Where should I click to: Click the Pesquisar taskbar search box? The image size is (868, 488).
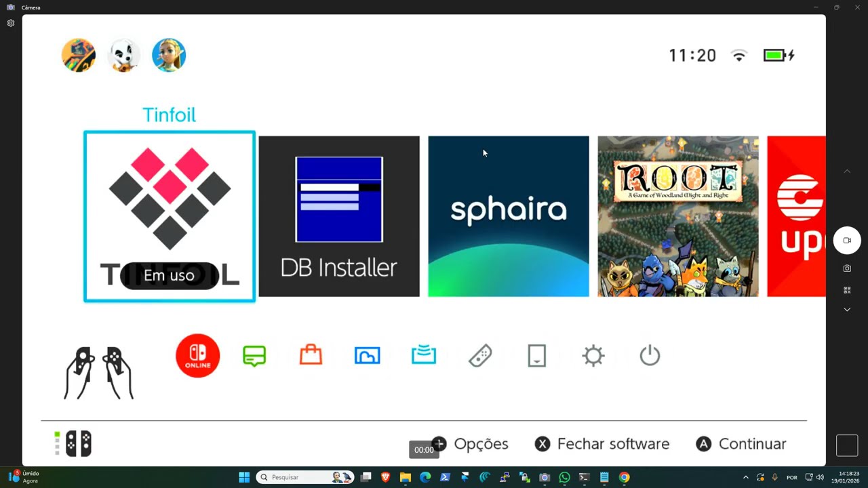305,477
